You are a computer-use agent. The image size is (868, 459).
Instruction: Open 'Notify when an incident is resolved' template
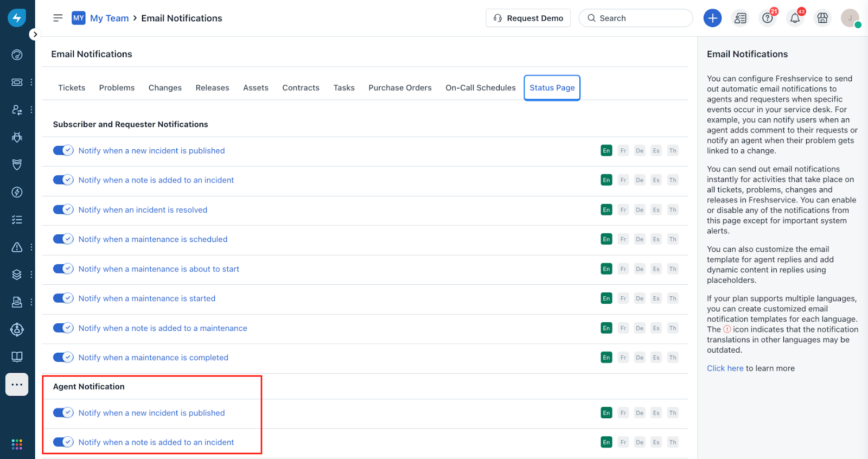(x=143, y=209)
